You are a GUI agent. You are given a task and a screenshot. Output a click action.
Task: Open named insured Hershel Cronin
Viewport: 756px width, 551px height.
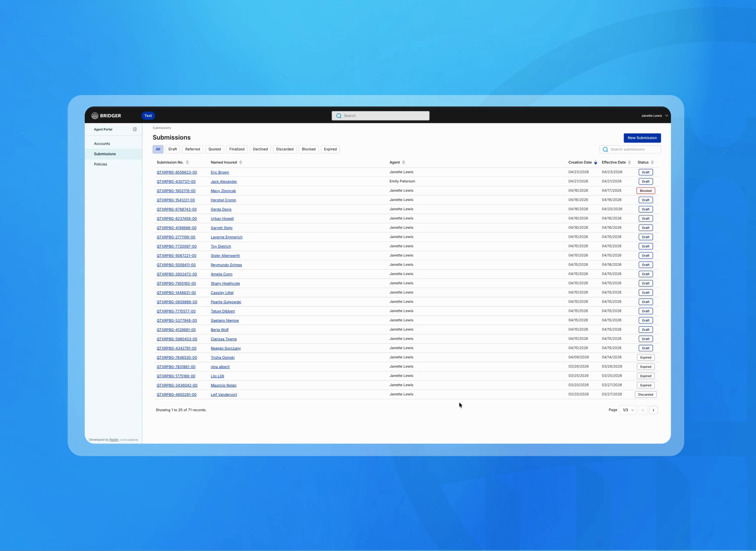point(223,200)
